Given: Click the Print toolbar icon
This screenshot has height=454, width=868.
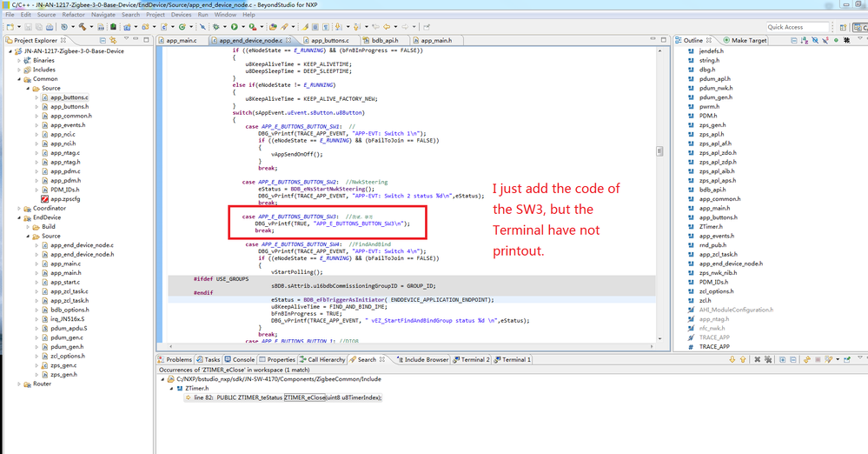Looking at the screenshot, I should [x=50, y=27].
